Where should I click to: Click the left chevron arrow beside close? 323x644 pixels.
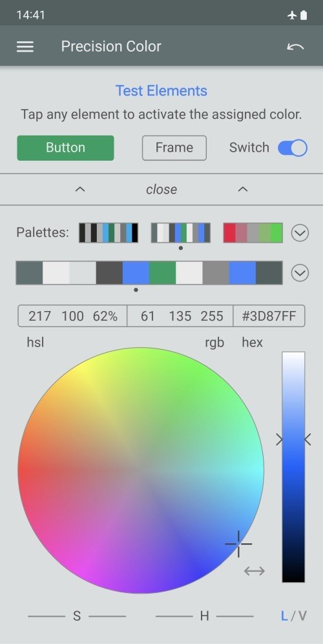coord(80,189)
